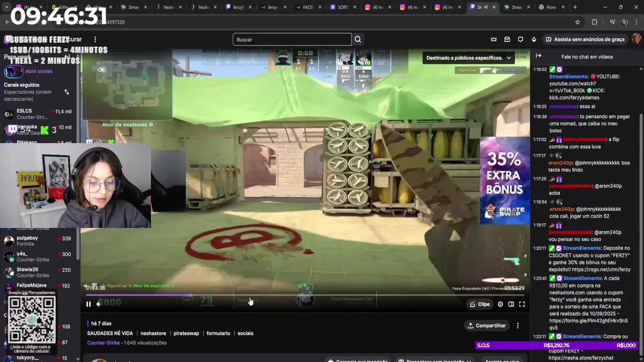This screenshot has width=644, height=362.
Task: Switch to the FACEIT browser tab
Action: click(x=308, y=7)
